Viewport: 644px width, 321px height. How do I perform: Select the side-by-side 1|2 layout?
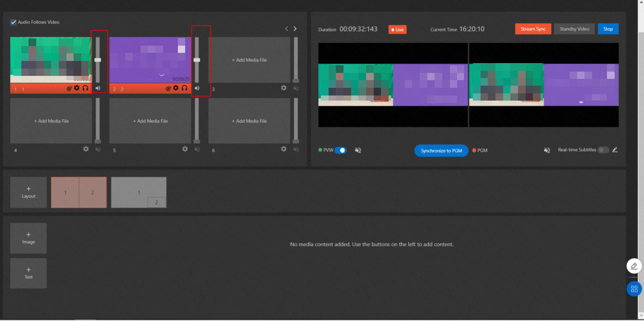79,192
